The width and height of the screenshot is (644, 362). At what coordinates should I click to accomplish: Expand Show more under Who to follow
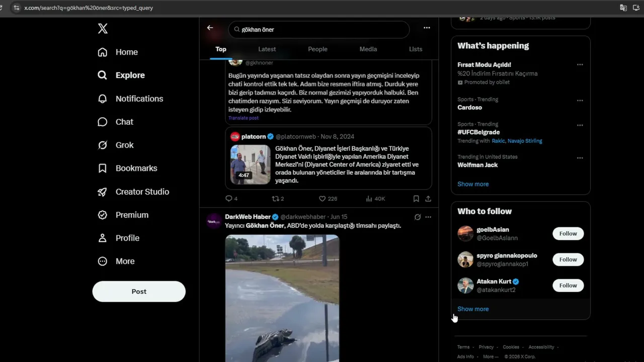(473, 309)
